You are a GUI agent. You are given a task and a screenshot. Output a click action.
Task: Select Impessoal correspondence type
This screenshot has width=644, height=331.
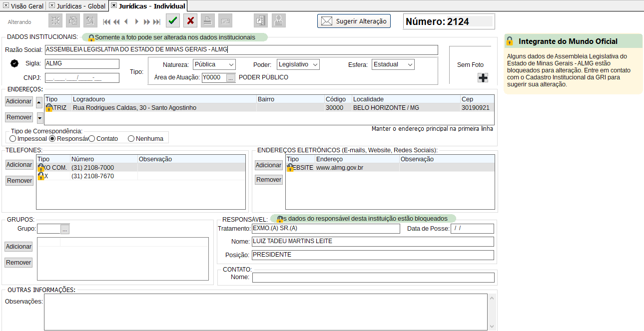click(13, 139)
